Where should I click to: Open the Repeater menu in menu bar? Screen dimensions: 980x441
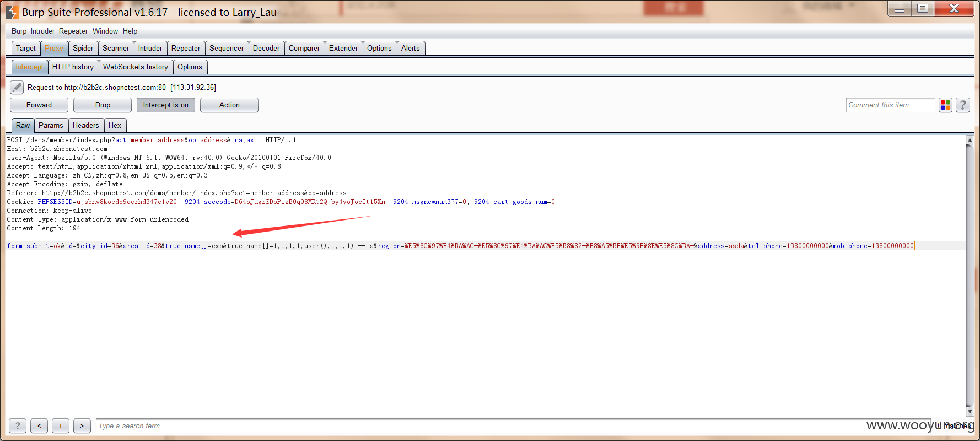73,31
